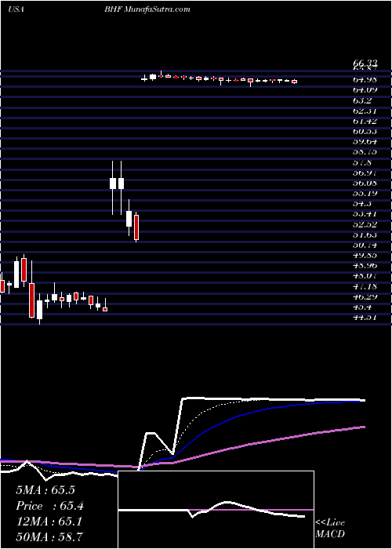Click the 48.96 price axis label
The width and height of the screenshot is (392, 549).
(x=365, y=266)
